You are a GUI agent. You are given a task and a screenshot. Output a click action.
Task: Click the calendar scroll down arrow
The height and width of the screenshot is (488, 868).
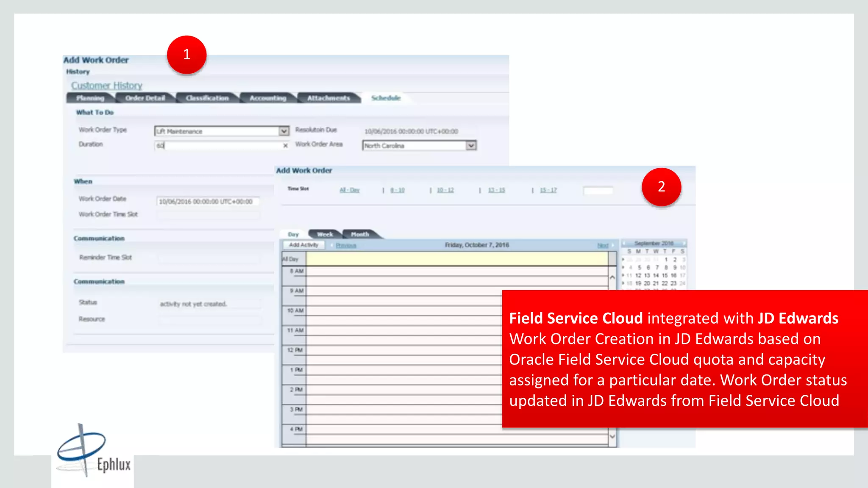click(x=612, y=436)
